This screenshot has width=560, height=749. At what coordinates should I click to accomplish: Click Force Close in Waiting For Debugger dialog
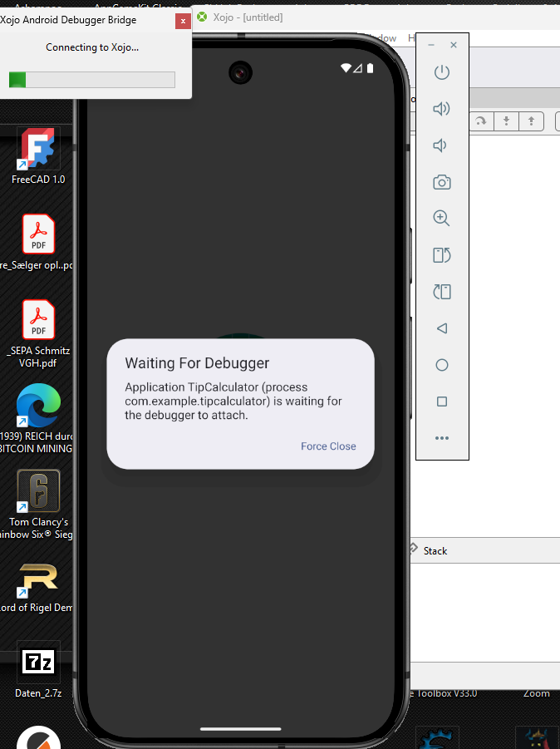[x=328, y=446]
